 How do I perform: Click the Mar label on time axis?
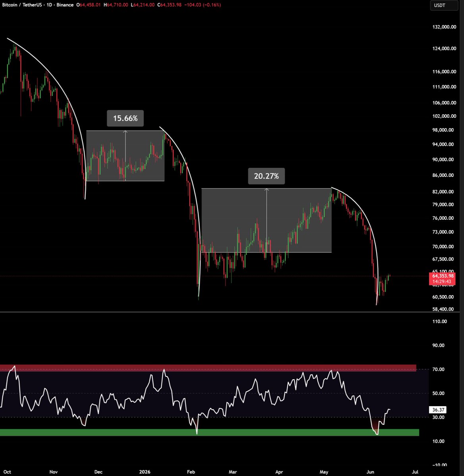pyautogui.click(x=233, y=472)
